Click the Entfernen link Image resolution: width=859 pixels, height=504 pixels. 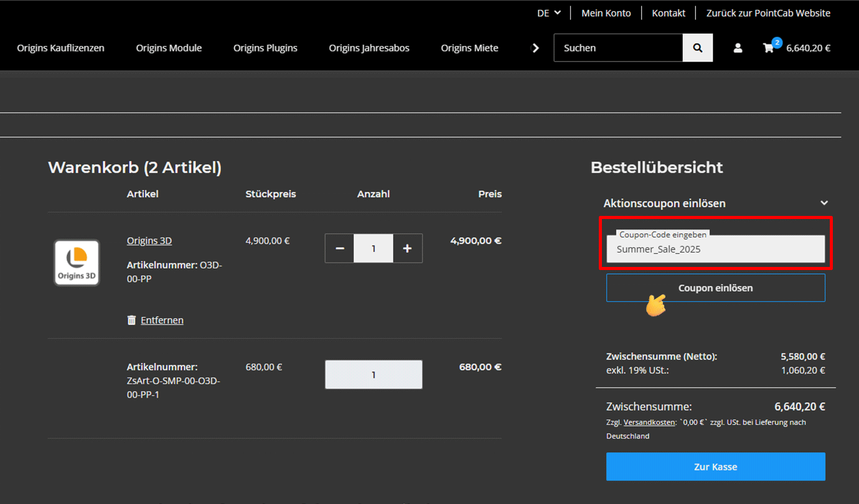[162, 320]
